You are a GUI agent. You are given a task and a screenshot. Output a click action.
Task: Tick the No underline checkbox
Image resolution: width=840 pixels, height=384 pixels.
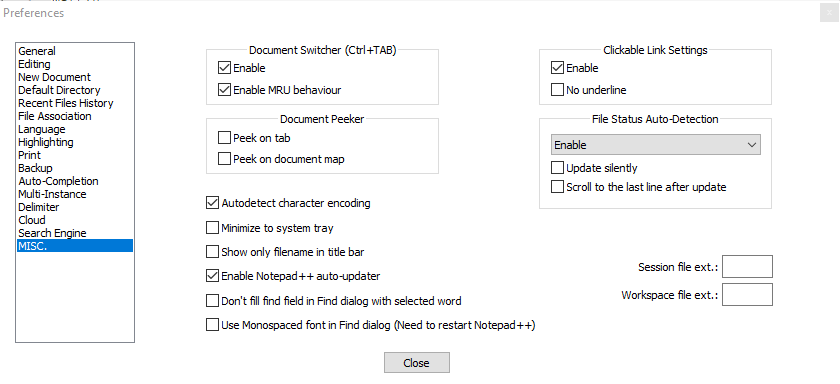pos(557,90)
